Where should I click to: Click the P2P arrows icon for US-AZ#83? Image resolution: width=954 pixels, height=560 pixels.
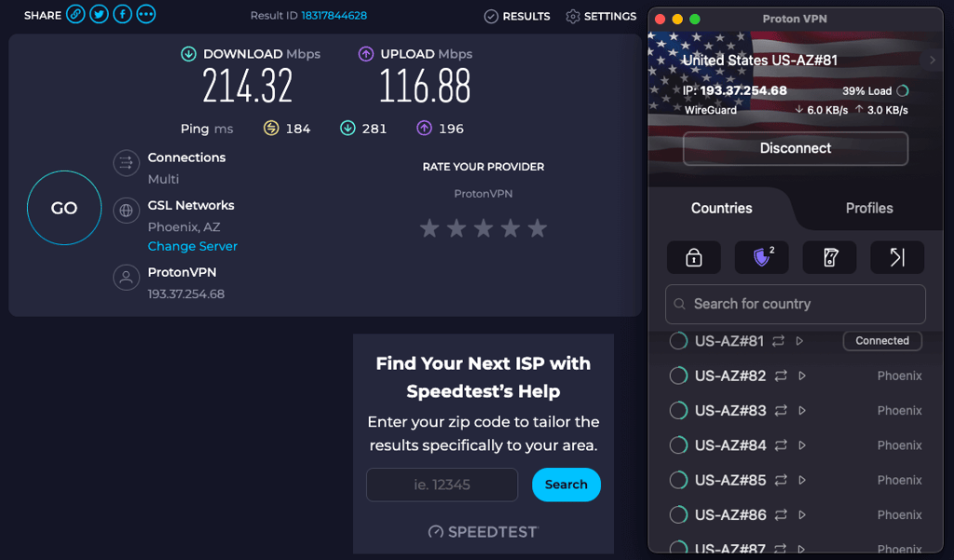tap(781, 411)
